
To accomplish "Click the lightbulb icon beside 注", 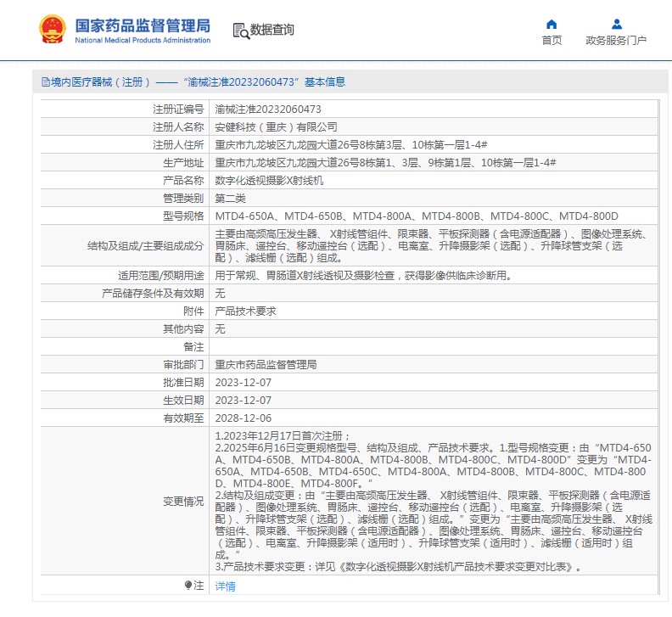I will point(188,585).
